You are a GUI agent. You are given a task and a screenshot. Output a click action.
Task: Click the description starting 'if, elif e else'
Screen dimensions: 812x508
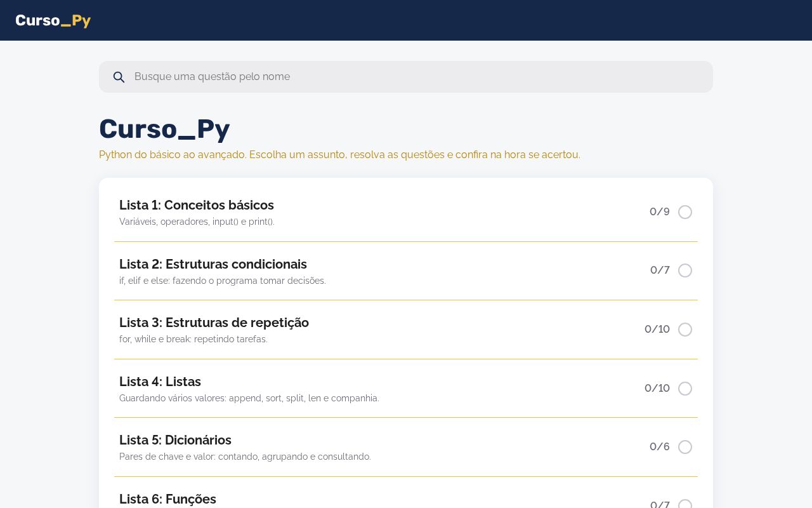[223, 281]
